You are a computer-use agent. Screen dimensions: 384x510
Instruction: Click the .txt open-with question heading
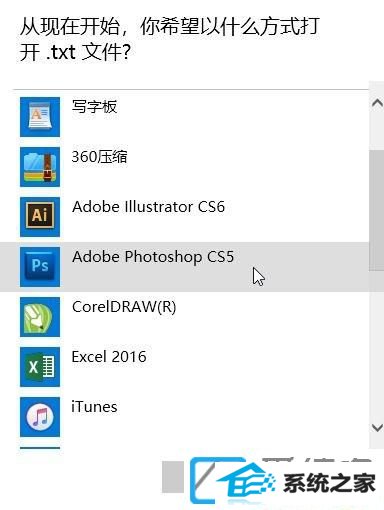[169, 39]
